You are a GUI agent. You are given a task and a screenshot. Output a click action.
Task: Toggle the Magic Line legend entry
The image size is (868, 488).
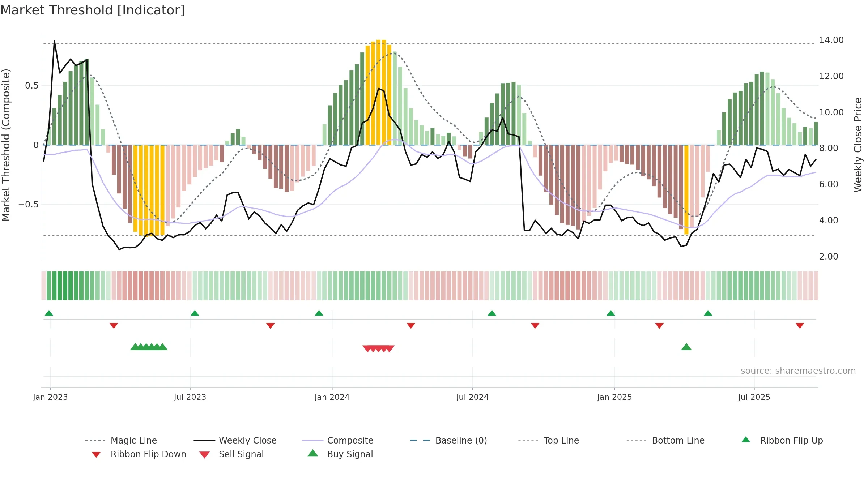pyautogui.click(x=121, y=440)
